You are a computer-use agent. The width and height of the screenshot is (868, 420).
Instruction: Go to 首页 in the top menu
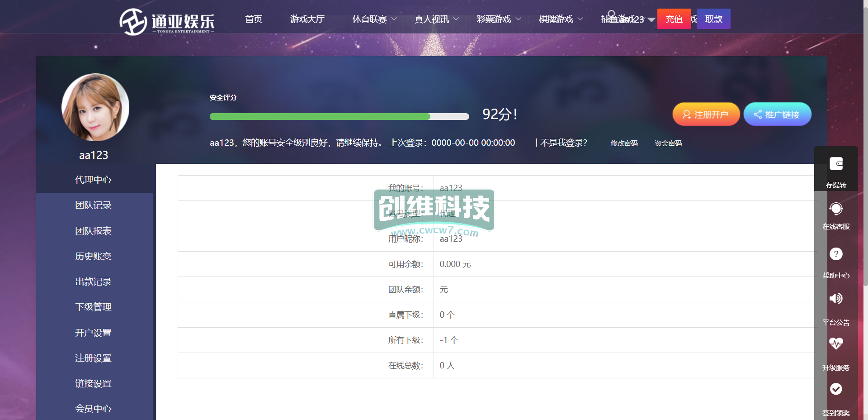[x=254, y=19]
